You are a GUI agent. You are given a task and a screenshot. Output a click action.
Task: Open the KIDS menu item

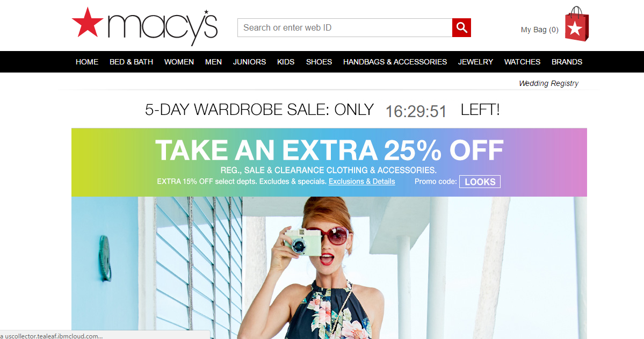(286, 62)
